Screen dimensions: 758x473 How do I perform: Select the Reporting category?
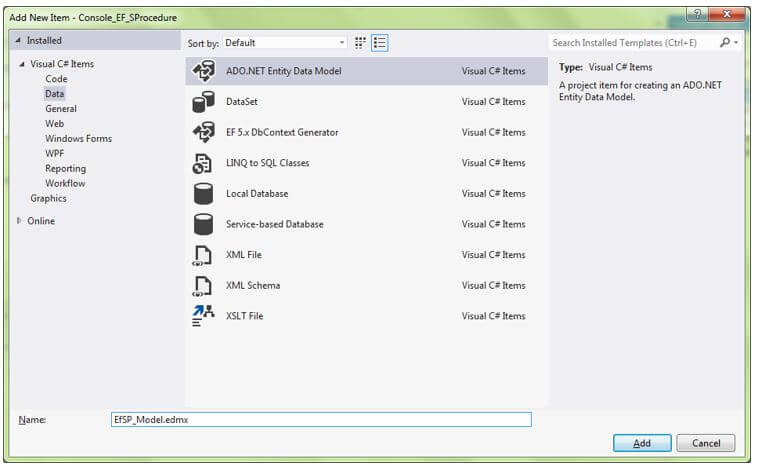click(x=66, y=169)
